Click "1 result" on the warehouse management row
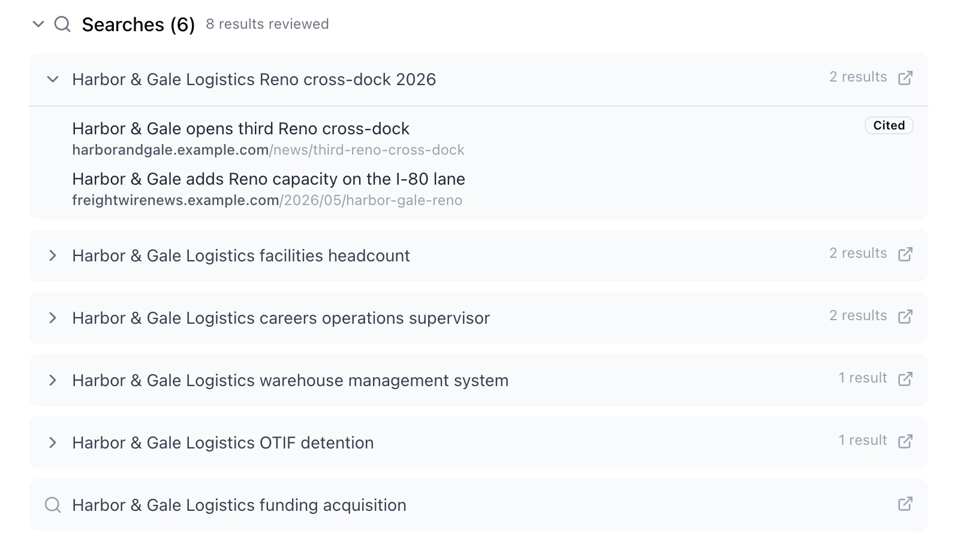 [863, 378]
